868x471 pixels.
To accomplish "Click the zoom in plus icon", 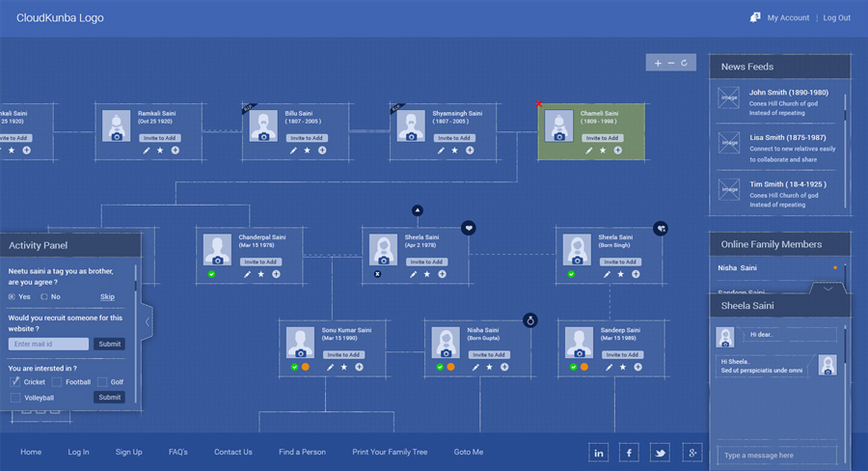I will pos(658,63).
